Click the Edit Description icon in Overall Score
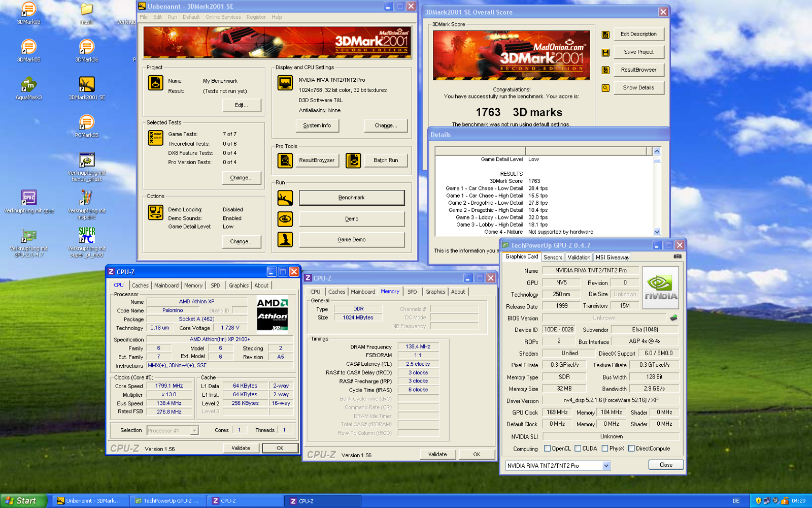The width and height of the screenshot is (812, 508). pyautogui.click(x=605, y=35)
